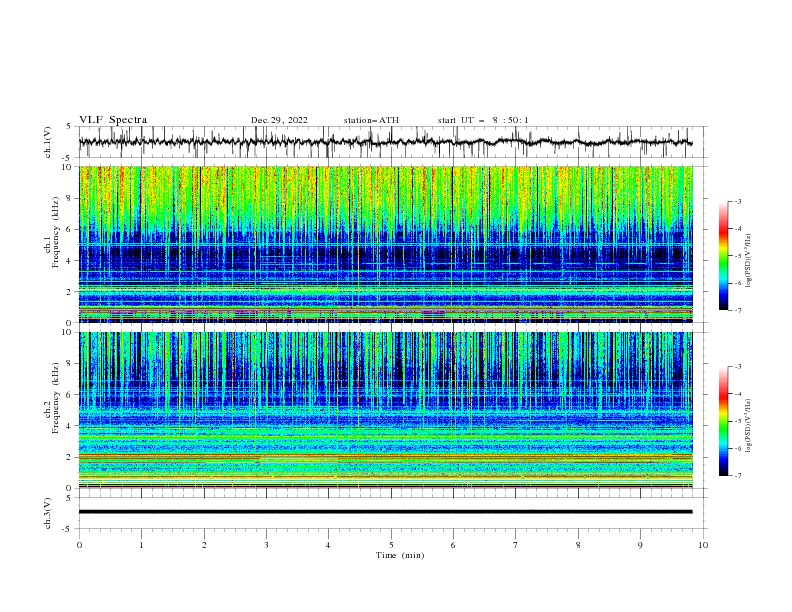Viewport: 792px width, 612px height.
Task: Click the ch.2 colorbar "log(PSD)(V²/Hz)" label
Action: pos(749,426)
